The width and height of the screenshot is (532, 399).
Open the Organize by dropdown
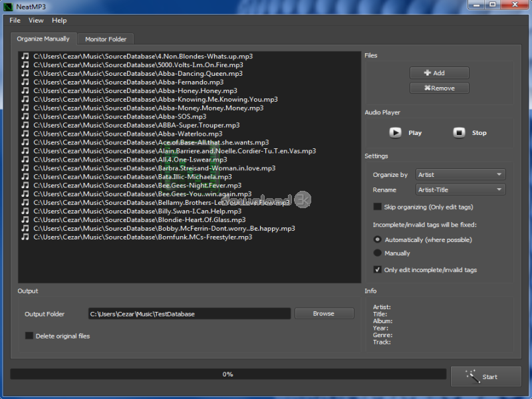pos(460,175)
